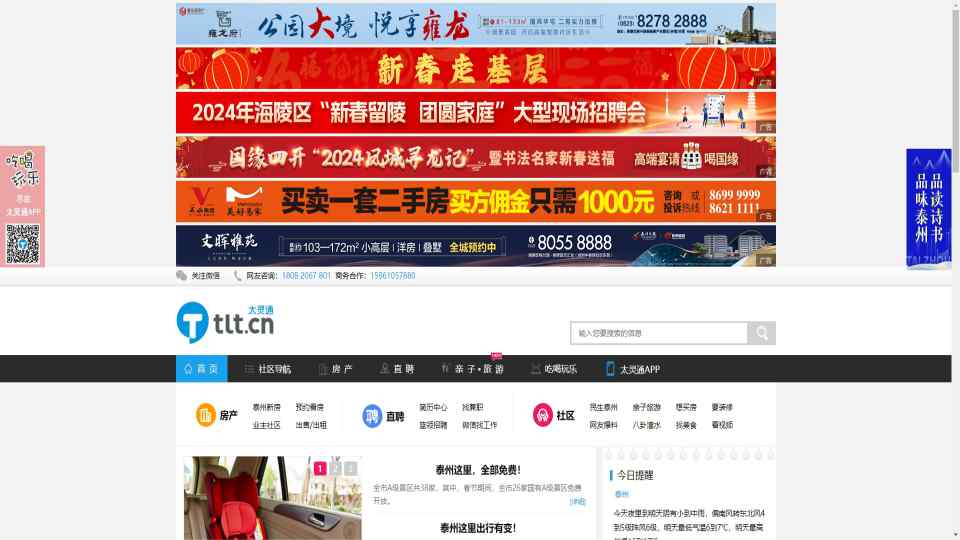Viewport: 960px width, 540px height.
Task: Switch the carousel to slide 2
Action: (336, 468)
